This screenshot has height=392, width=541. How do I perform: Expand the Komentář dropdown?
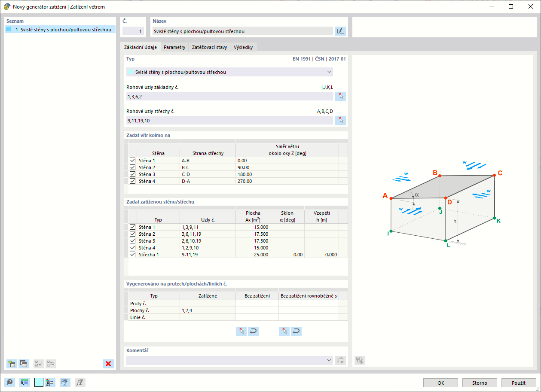[x=329, y=360]
